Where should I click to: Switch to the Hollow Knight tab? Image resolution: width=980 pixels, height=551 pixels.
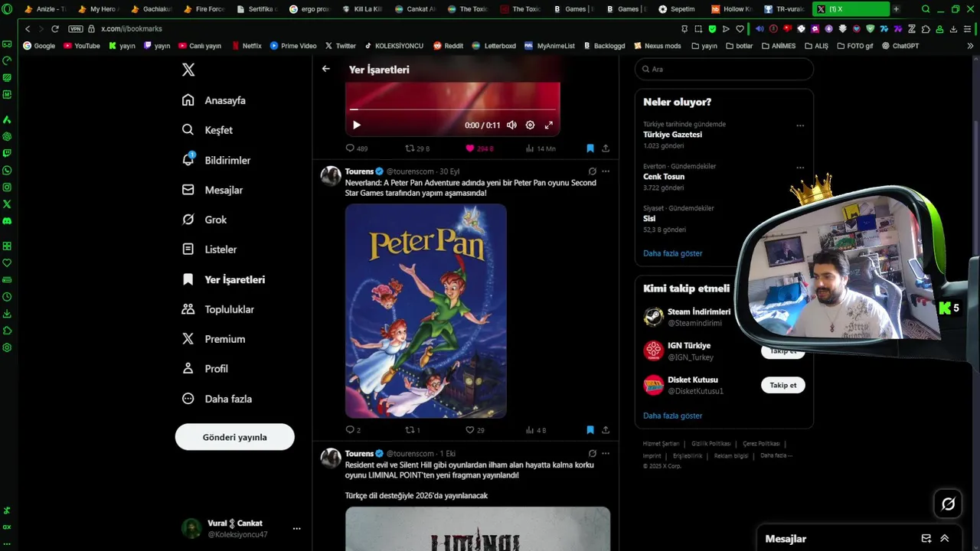point(732,9)
